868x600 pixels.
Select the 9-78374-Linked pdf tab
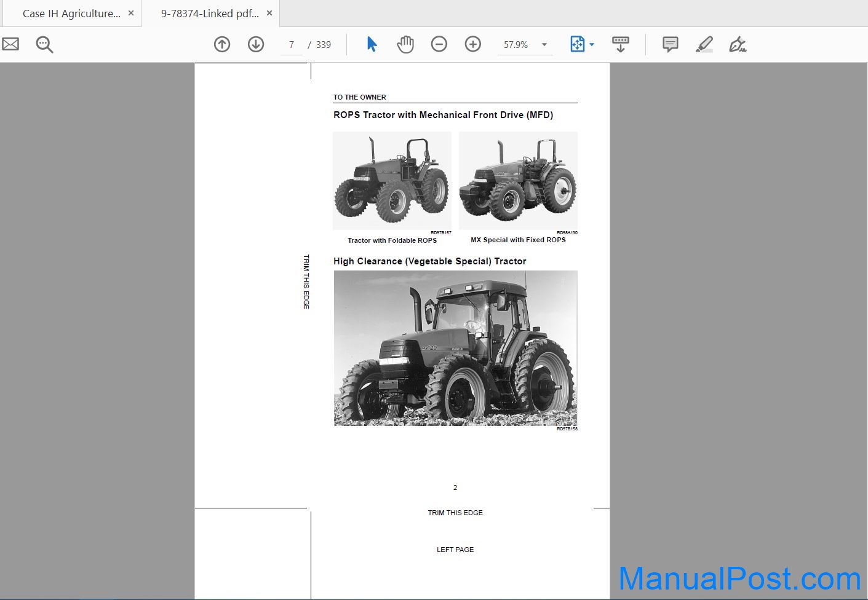pos(210,14)
